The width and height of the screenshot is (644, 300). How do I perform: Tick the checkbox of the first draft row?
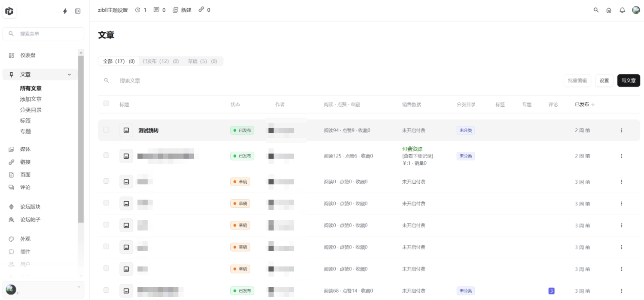point(106,181)
